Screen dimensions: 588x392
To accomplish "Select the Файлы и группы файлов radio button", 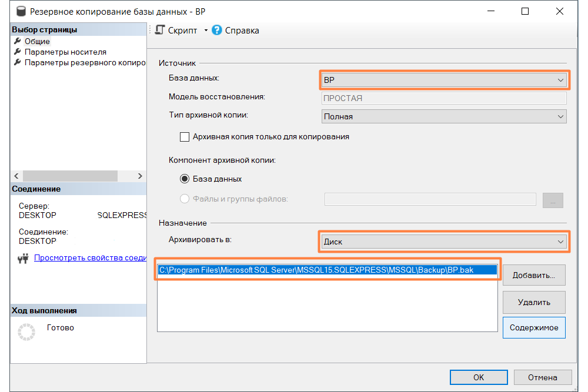I will (x=185, y=199).
